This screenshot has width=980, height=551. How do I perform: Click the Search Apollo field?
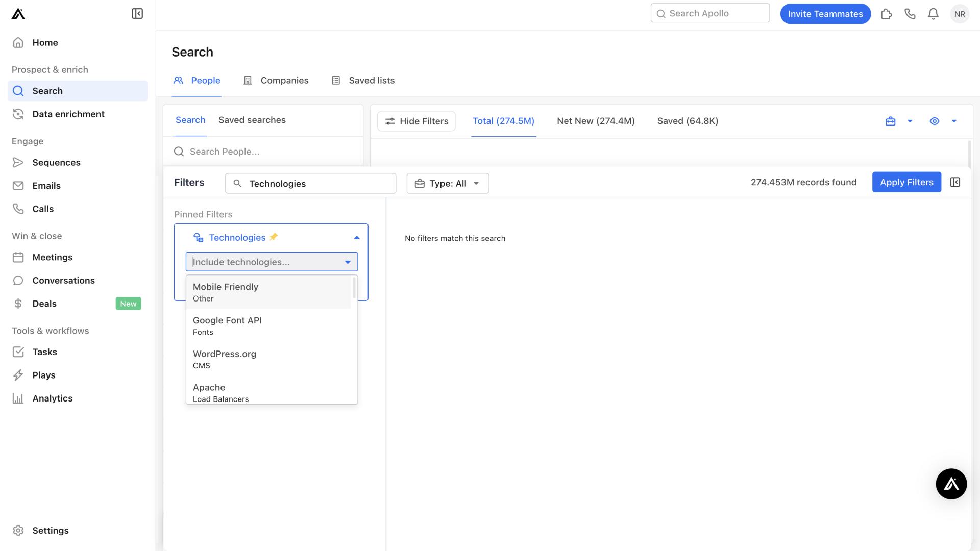tap(710, 13)
